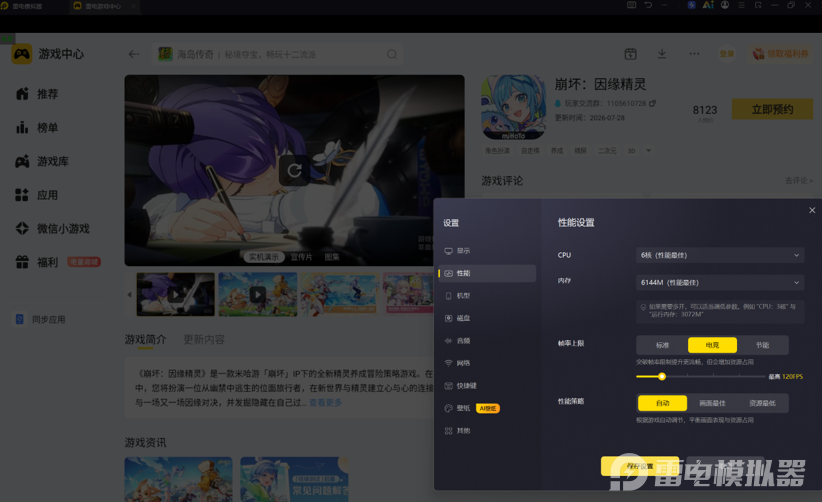Open 榜单 in game center sidebar

point(37,127)
